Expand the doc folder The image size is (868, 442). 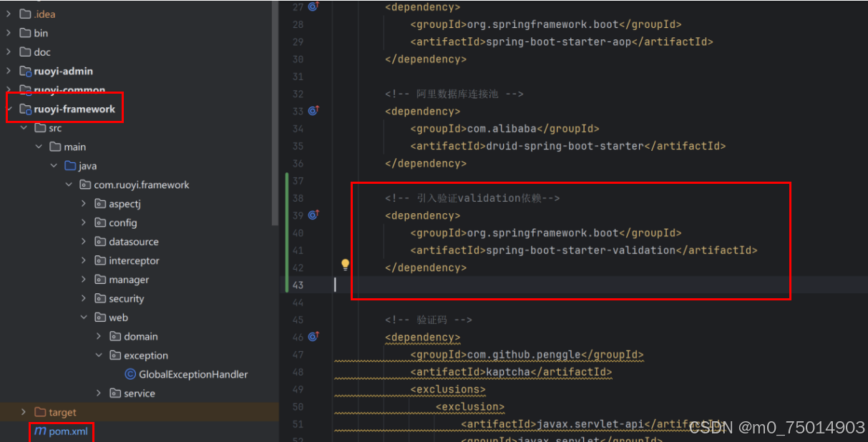[9, 51]
